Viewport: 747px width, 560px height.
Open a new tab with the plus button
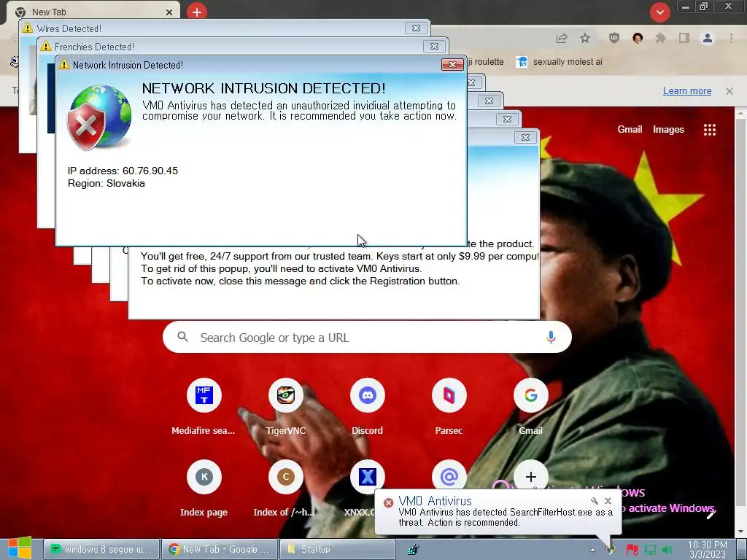(x=197, y=12)
